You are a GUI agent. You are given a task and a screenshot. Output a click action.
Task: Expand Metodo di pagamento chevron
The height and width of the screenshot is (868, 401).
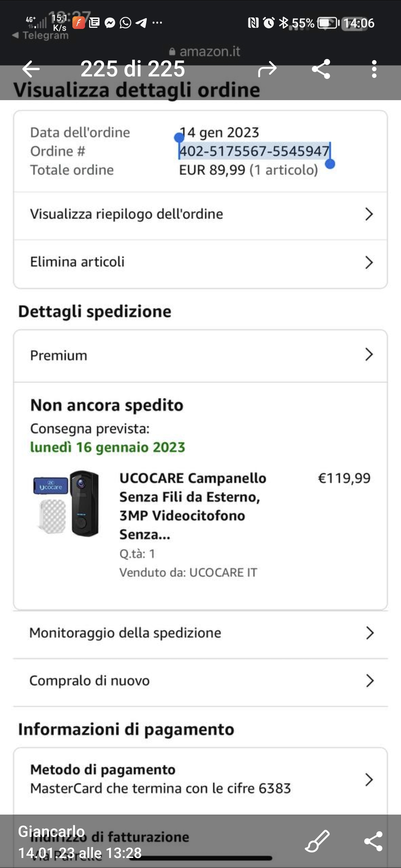369,779
